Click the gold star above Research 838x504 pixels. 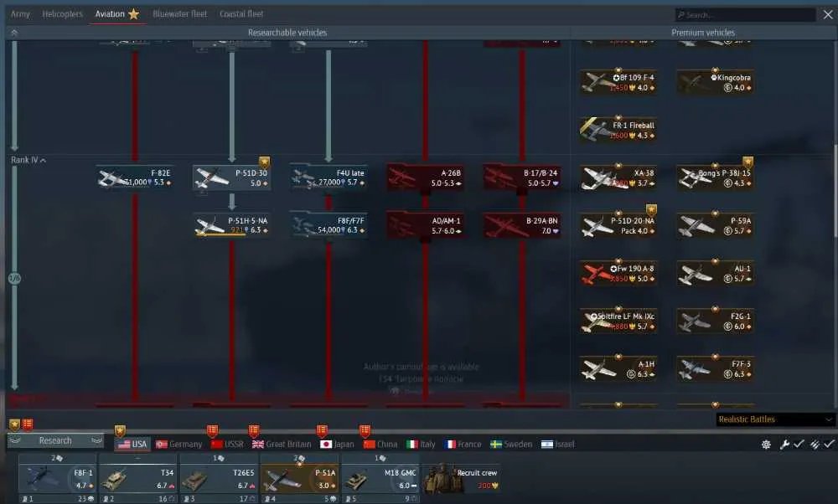(14, 425)
